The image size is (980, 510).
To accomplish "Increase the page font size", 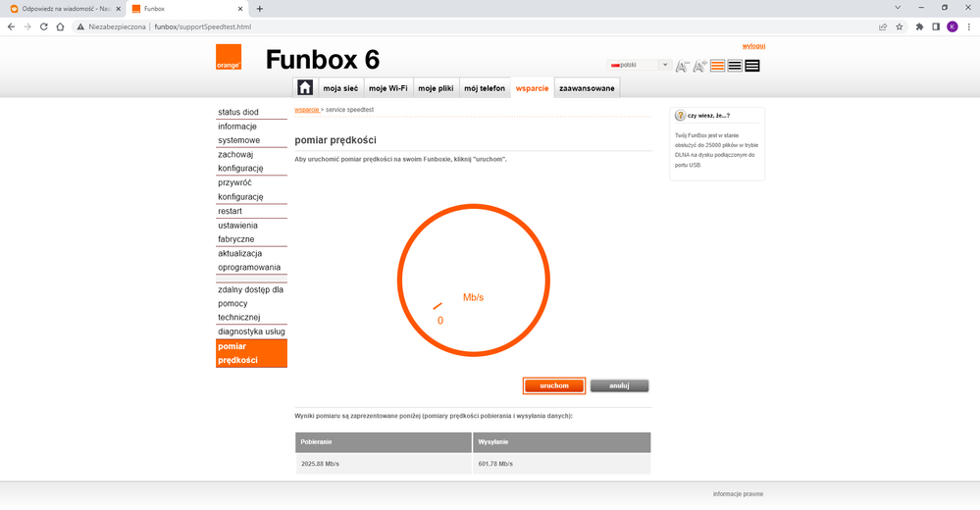I will (699, 66).
